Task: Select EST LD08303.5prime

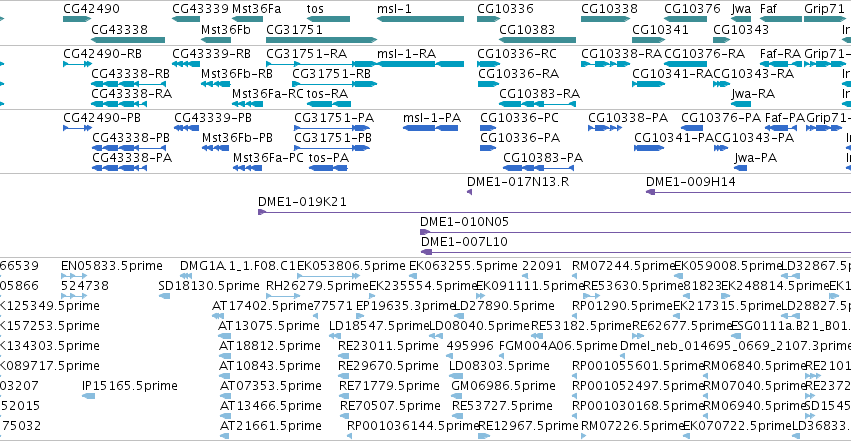Action: (499, 366)
